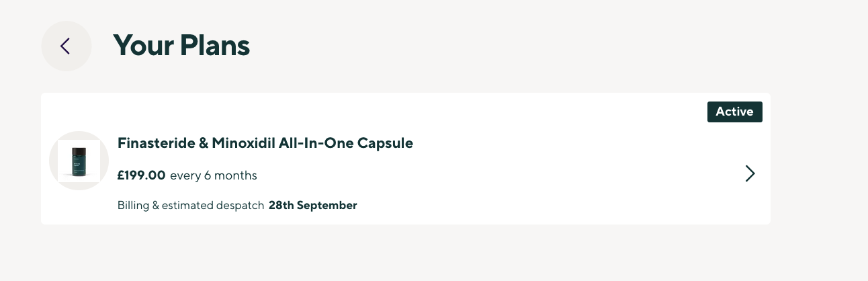The width and height of the screenshot is (868, 281).
Task: Click the word 'Billing' in the despatch line
Action: pyautogui.click(x=134, y=205)
